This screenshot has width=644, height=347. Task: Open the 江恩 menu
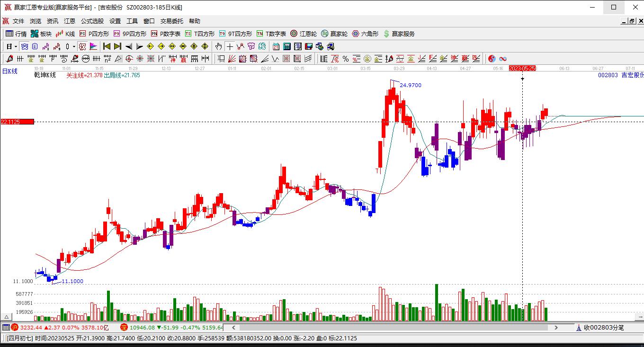pos(70,21)
